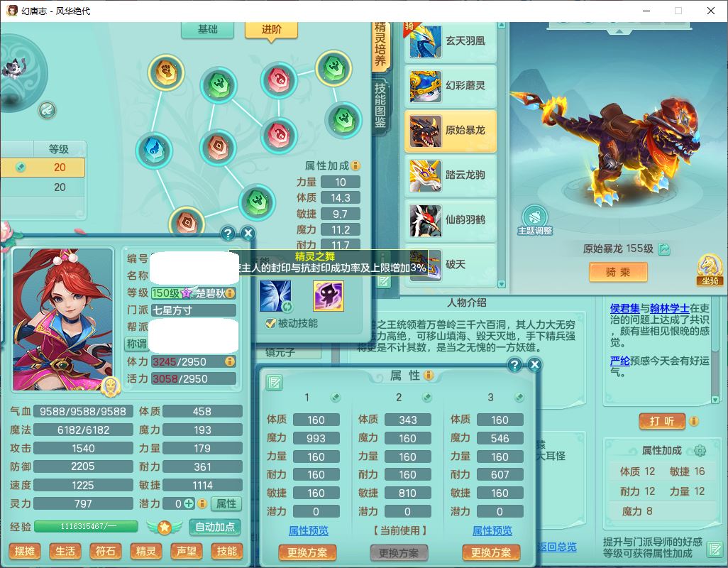Switch to the 进阶 tab
This screenshot has width=728, height=568.
coord(271,29)
